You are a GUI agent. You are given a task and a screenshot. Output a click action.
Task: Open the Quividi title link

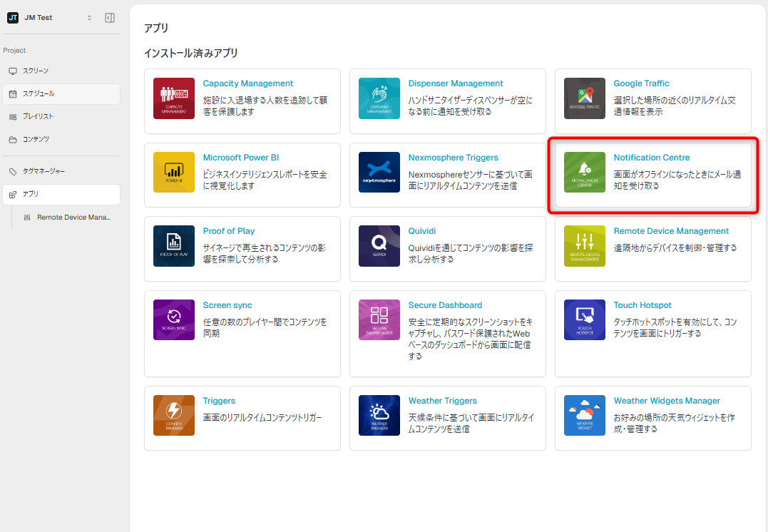421,231
